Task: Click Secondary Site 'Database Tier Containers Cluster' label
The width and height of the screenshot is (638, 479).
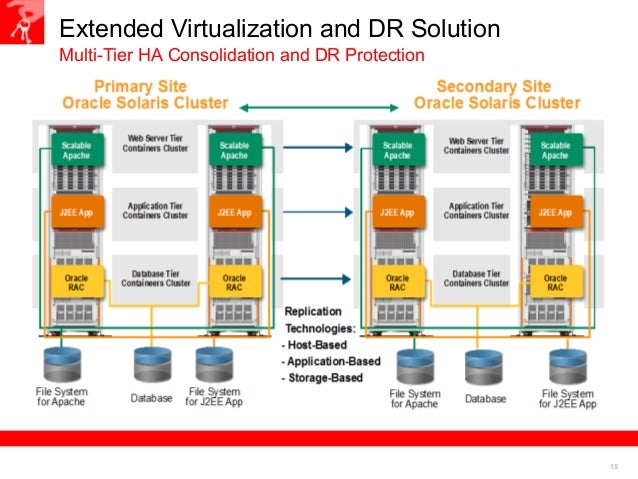Action: tap(476, 278)
